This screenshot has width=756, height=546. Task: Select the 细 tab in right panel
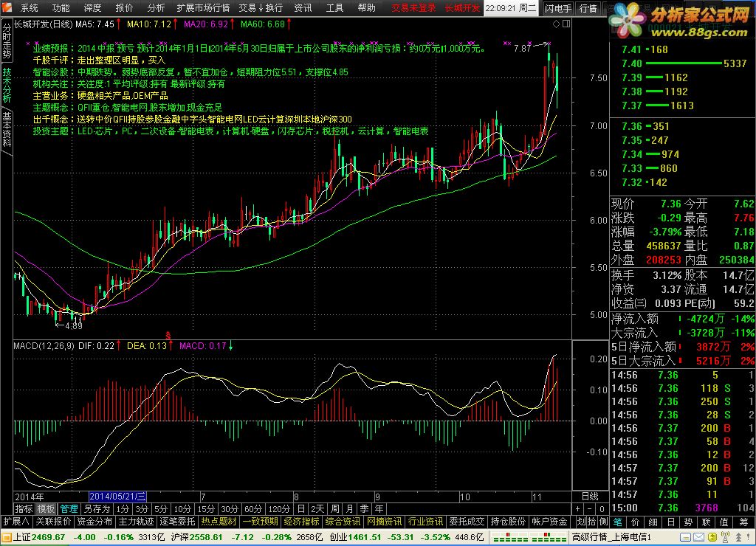pos(653,522)
